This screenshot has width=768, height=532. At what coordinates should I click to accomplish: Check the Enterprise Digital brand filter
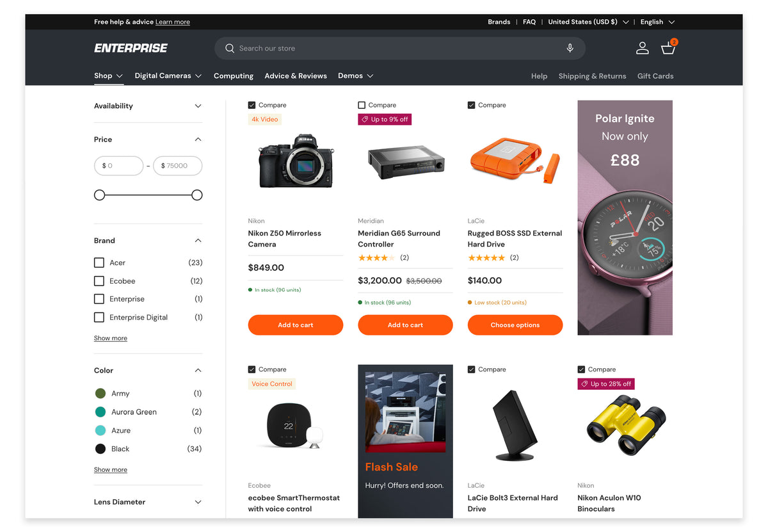click(x=99, y=318)
